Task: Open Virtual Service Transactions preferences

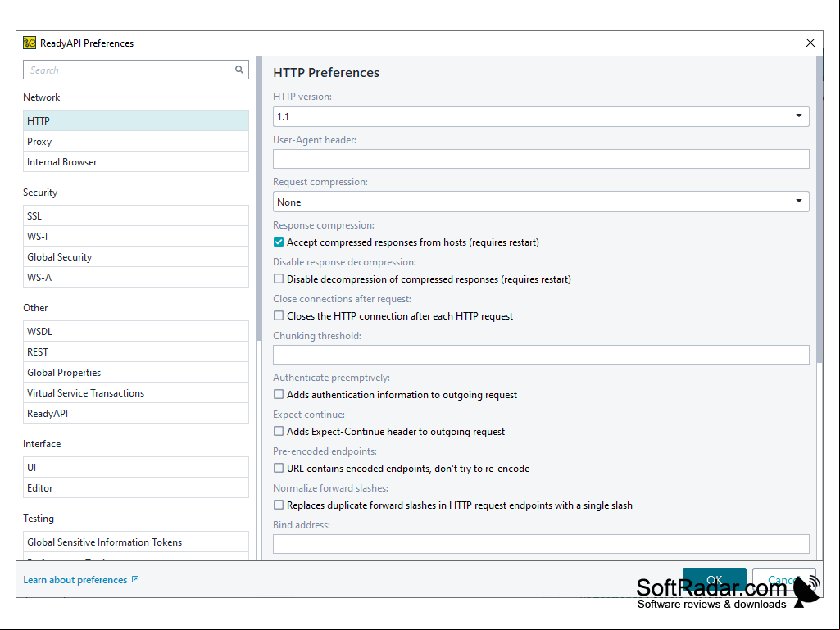Action: coord(136,393)
